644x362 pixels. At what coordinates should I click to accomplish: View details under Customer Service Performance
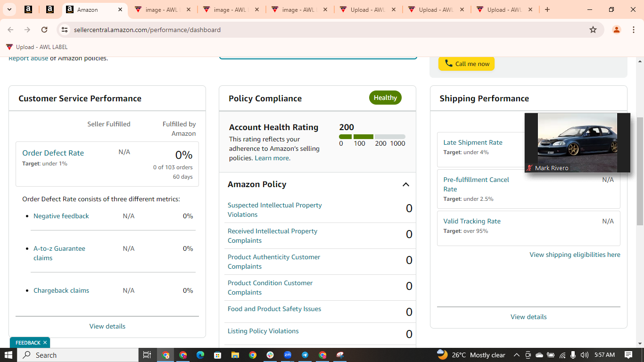tap(107, 326)
